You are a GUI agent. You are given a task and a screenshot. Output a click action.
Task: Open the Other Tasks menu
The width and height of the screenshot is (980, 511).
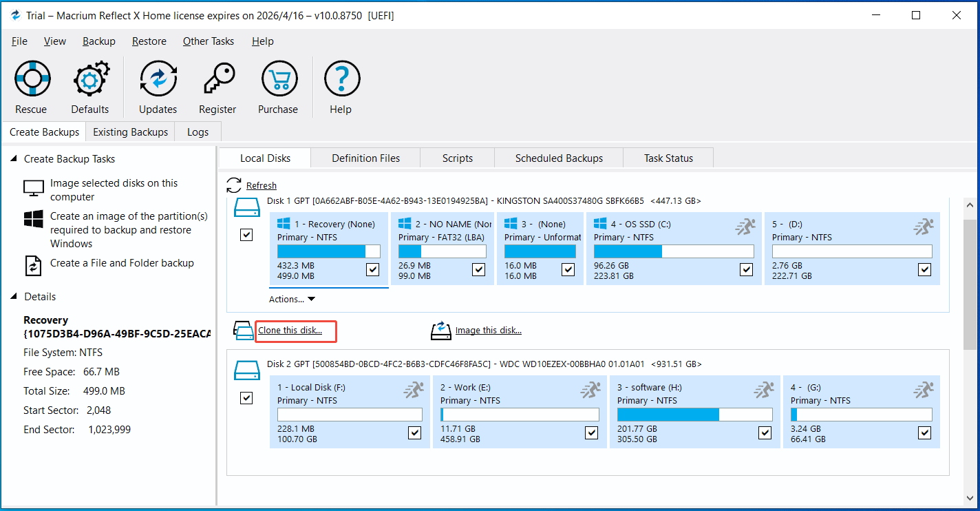click(x=209, y=41)
